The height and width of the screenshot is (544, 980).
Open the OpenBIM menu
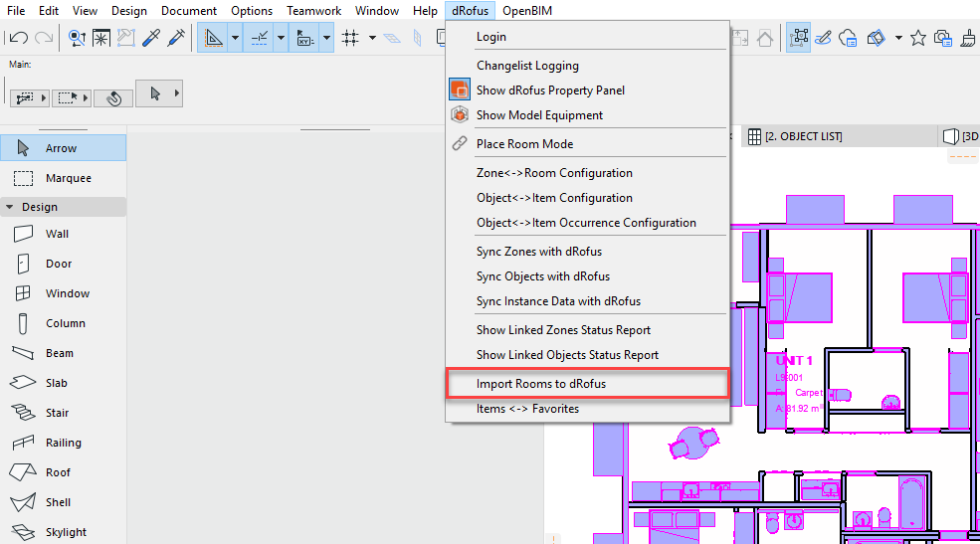[527, 11]
